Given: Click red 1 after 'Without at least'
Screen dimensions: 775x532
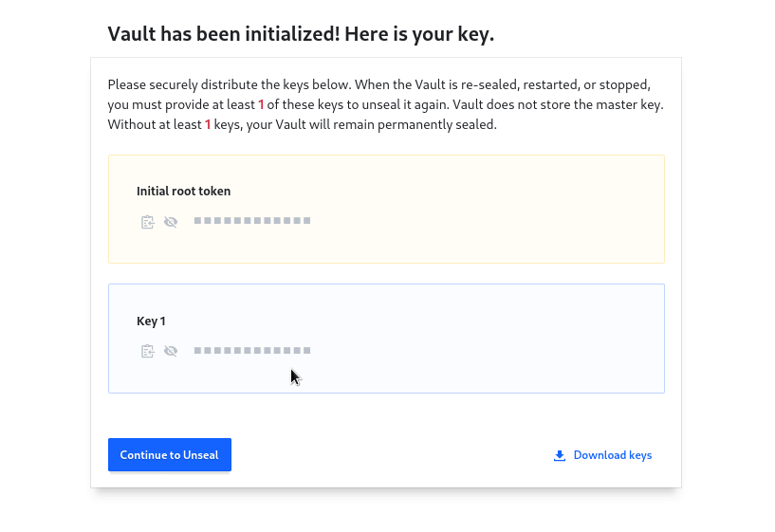Looking at the screenshot, I should tap(208, 124).
